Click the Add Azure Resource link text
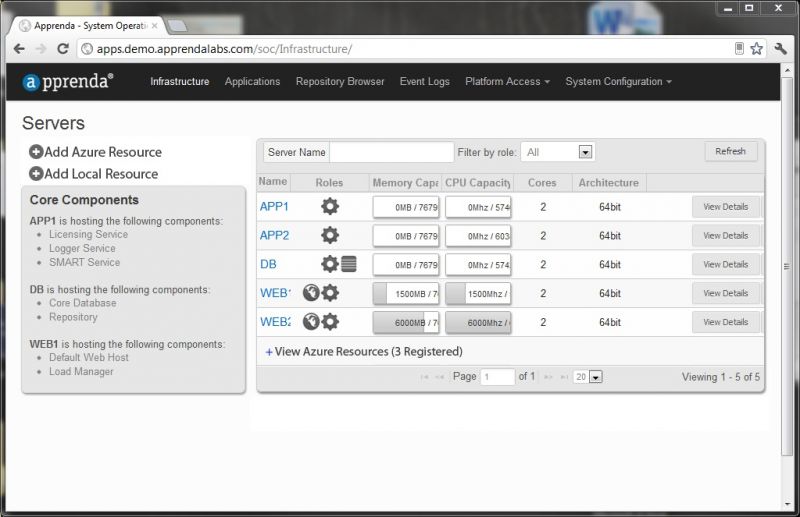Viewport: 800px width, 517px height. [103, 152]
